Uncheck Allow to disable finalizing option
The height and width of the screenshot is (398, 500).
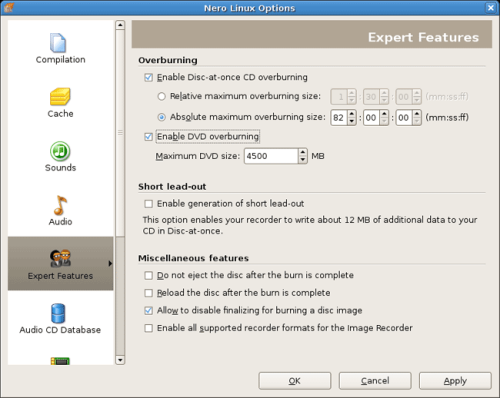(x=148, y=311)
